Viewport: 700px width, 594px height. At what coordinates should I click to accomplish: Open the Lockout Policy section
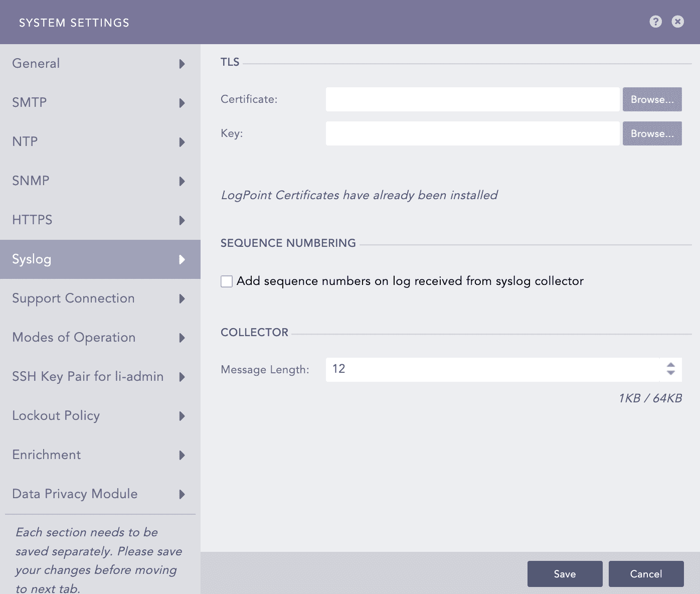56,415
